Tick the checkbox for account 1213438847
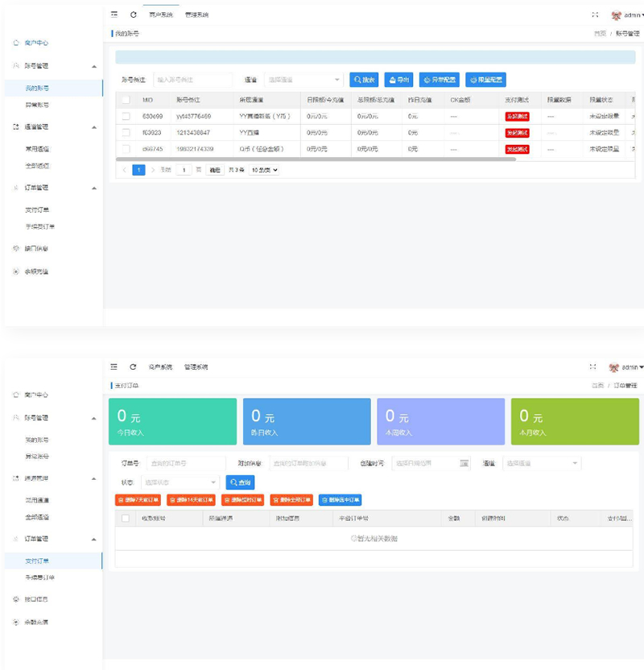Screen dimensions: 644x670 click(126, 132)
